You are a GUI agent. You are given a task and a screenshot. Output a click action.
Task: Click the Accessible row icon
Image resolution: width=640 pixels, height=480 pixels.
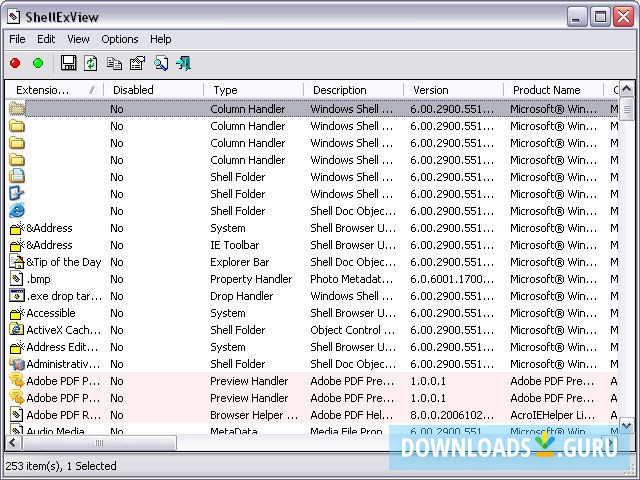17,313
